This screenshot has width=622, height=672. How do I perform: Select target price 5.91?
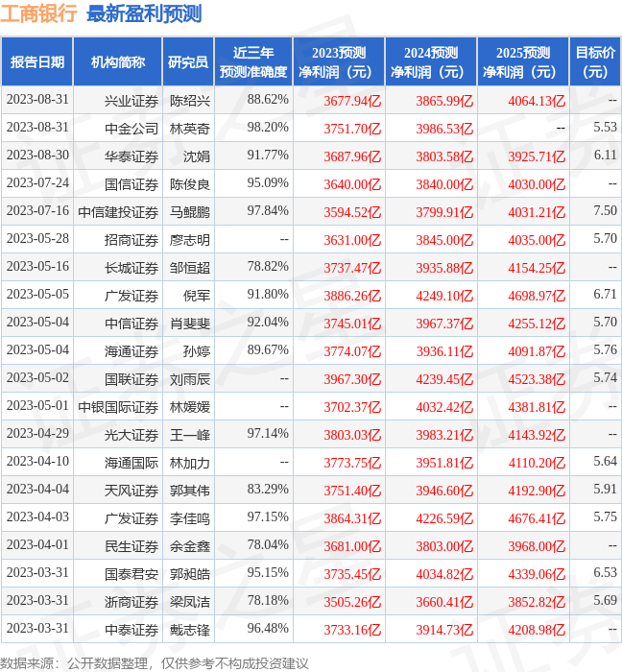[605, 489]
